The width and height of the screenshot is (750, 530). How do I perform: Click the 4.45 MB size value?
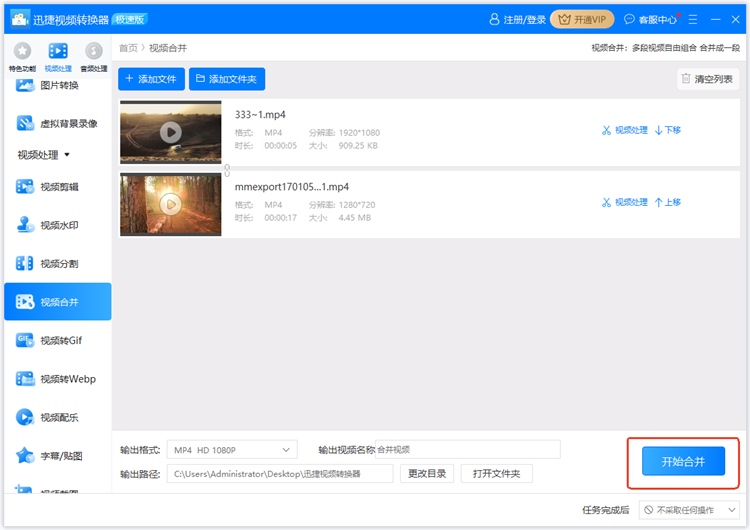[x=354, y=218]
